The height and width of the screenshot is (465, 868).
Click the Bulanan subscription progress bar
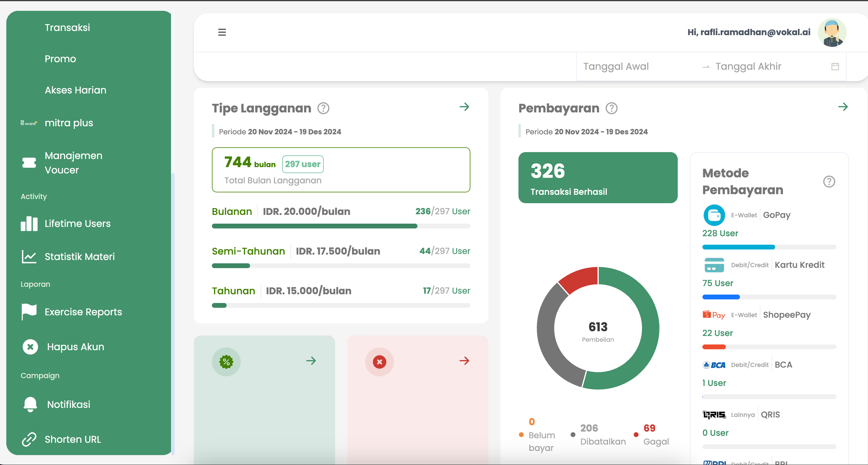point(341,226)
